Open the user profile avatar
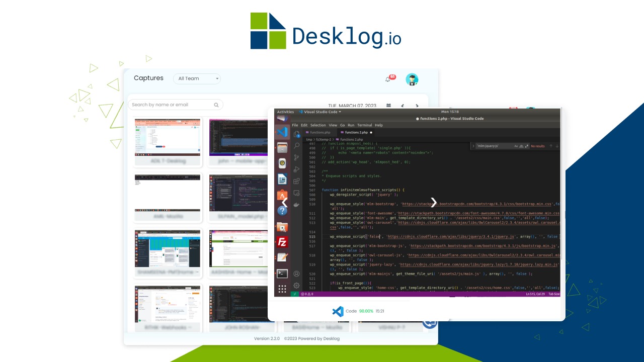 pos(412,79)
